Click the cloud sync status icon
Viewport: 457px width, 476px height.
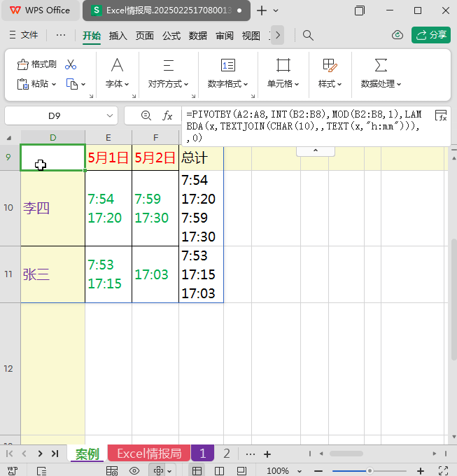tap(398, 35)
